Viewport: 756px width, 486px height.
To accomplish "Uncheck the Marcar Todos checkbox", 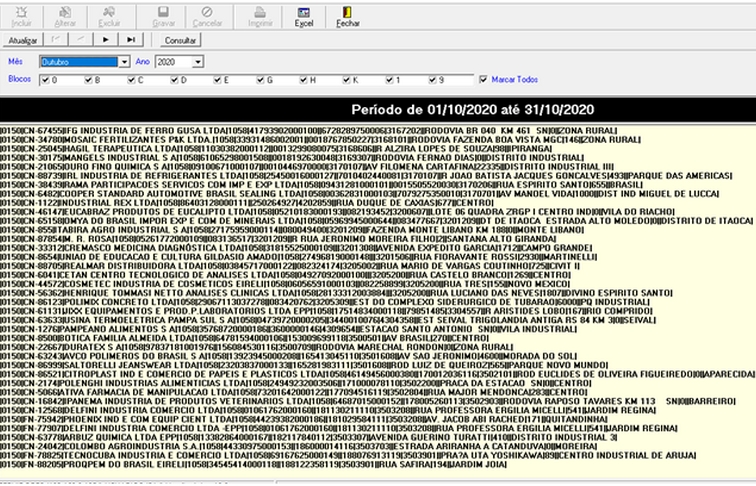I will (x=483, y=80).
